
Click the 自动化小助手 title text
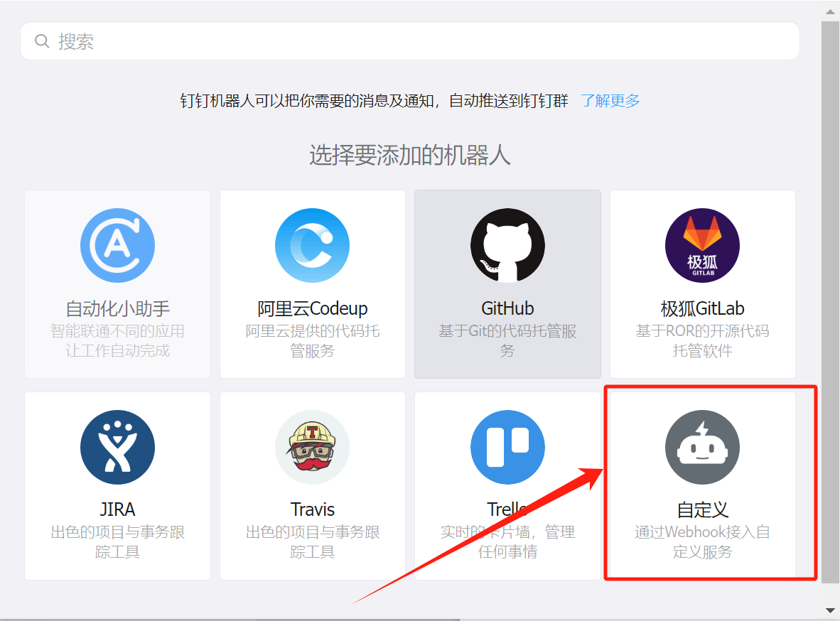117,308
